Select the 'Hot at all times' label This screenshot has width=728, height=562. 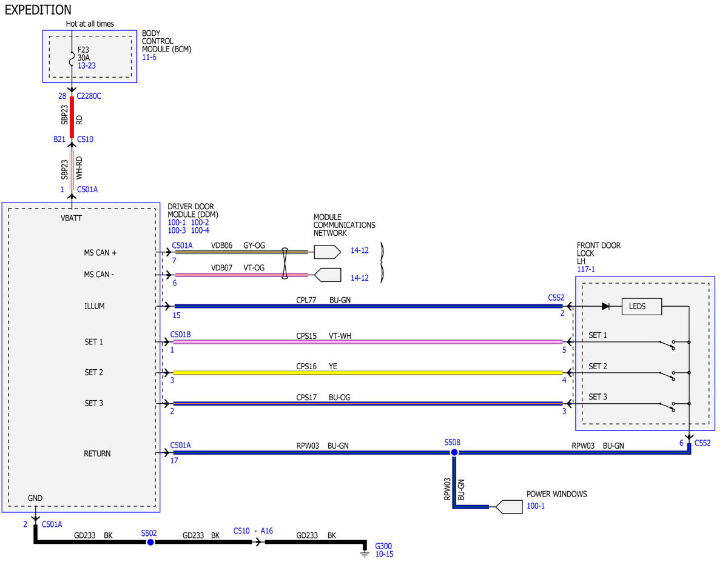pos(90,24)
